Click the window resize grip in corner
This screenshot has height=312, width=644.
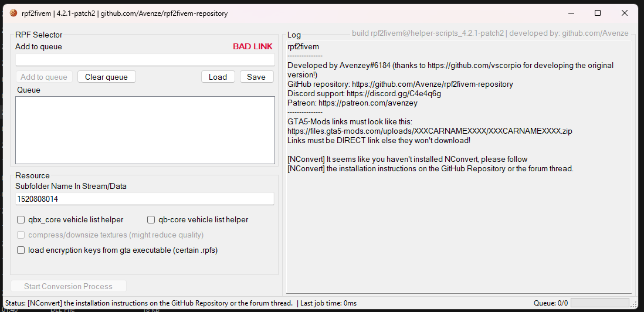[634, 304]
